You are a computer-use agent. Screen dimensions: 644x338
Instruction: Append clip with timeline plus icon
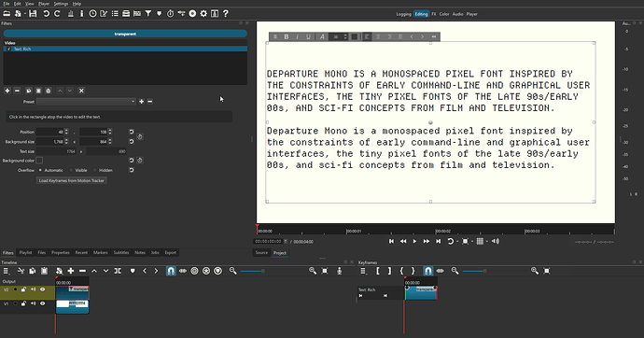click(71, 271)
